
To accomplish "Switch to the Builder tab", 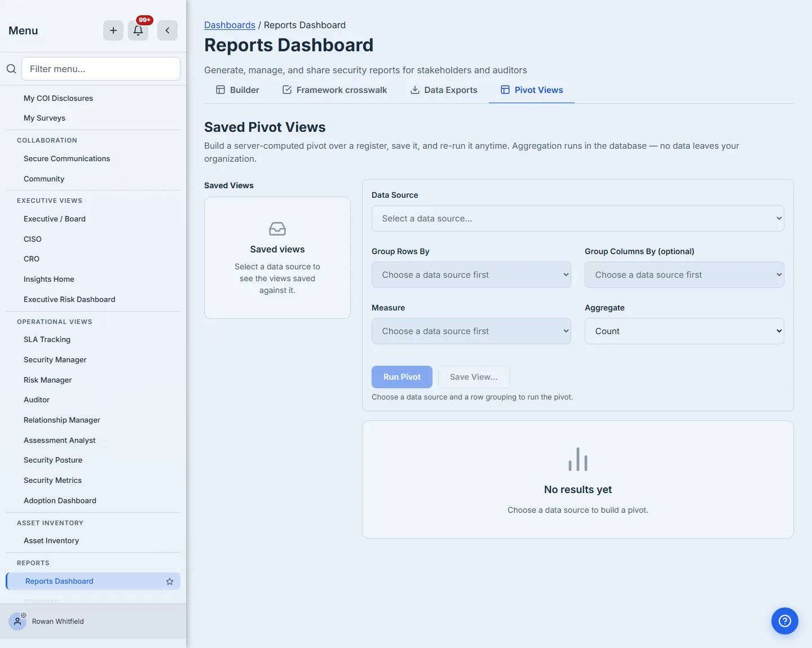I will point(237,90).
